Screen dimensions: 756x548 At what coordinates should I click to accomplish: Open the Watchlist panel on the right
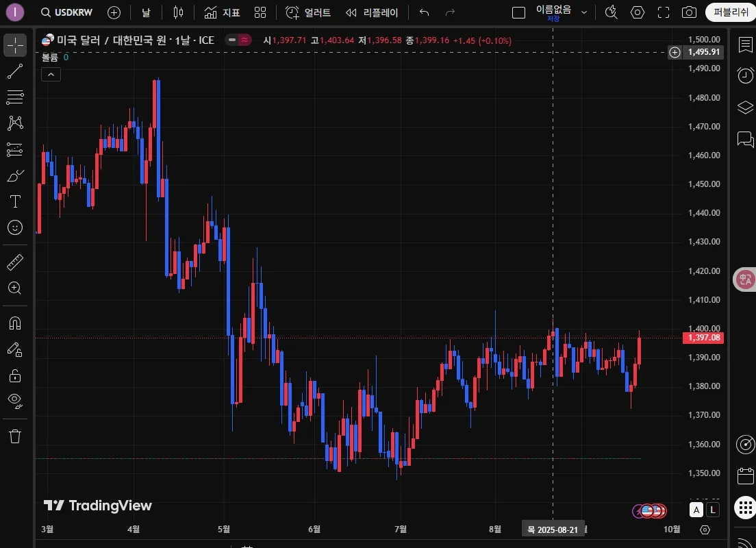(x=745, y=45)
